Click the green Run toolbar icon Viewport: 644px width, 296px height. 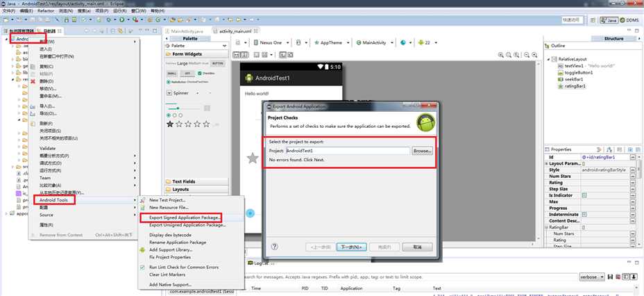(122, 19)
